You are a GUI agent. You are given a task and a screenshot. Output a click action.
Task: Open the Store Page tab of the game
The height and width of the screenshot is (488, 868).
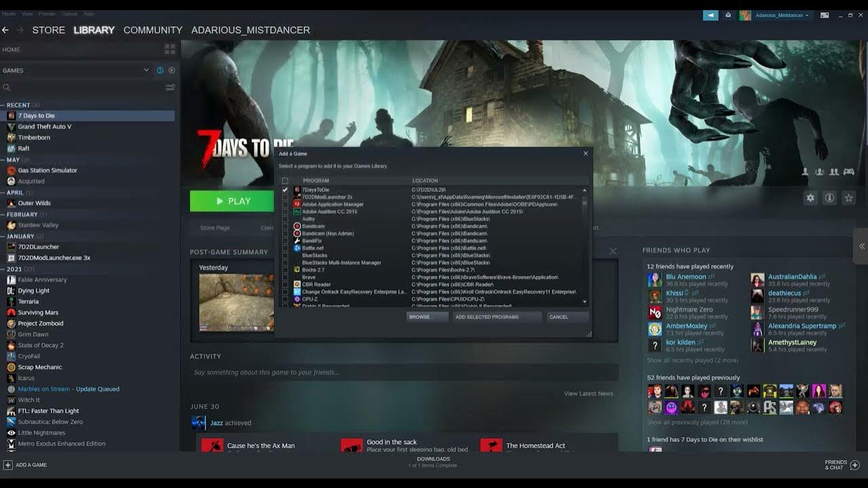coord(214,228)
